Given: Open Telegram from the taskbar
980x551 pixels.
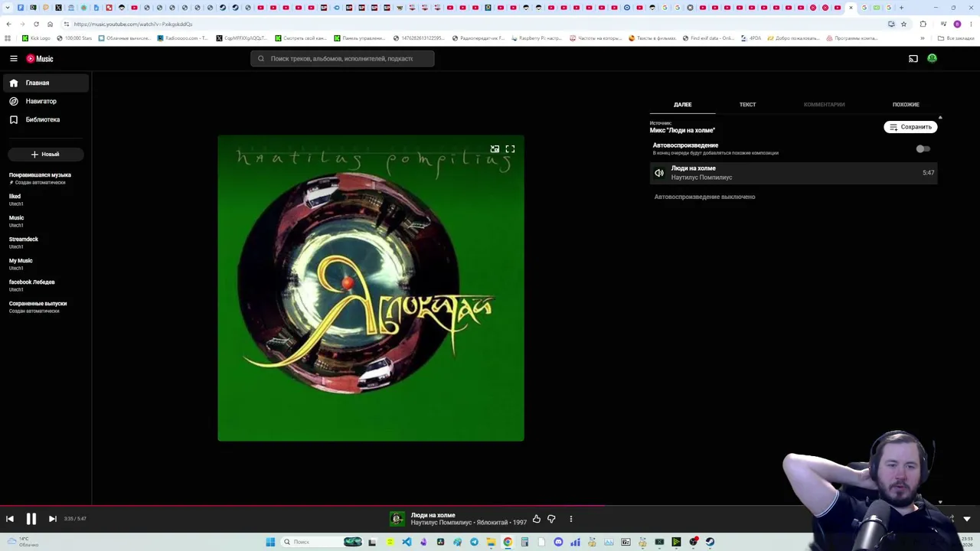Looking at the screenshot, I should coord(474,542).
